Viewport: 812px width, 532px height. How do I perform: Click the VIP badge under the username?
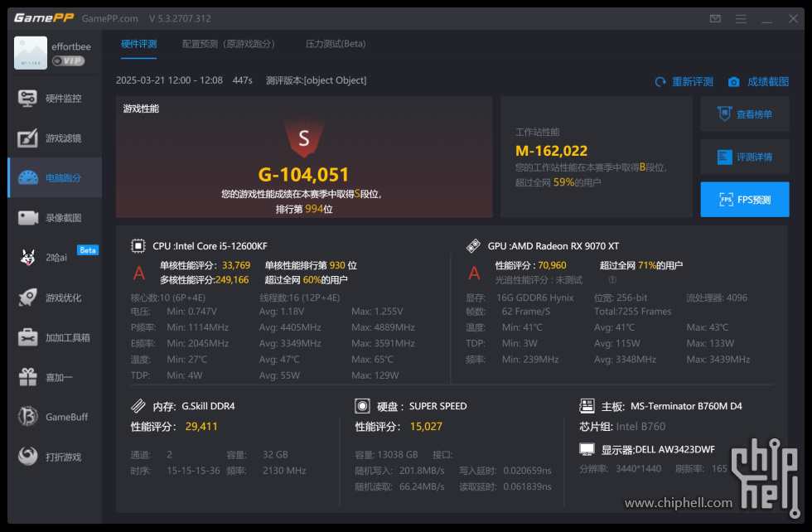tap(68, 60)
